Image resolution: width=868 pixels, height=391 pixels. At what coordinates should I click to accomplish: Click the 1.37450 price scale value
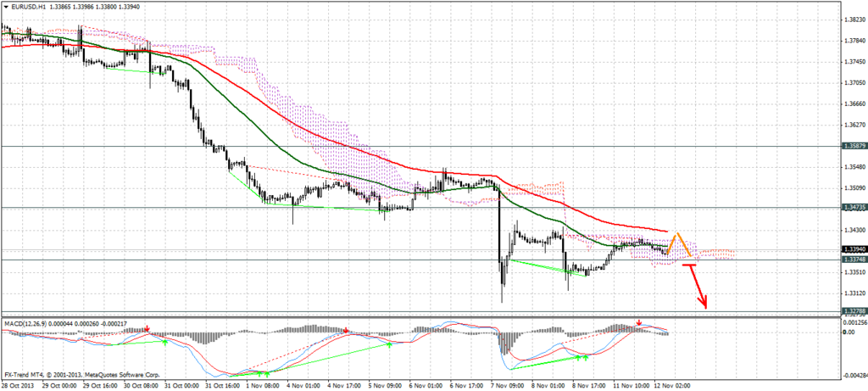854,62
